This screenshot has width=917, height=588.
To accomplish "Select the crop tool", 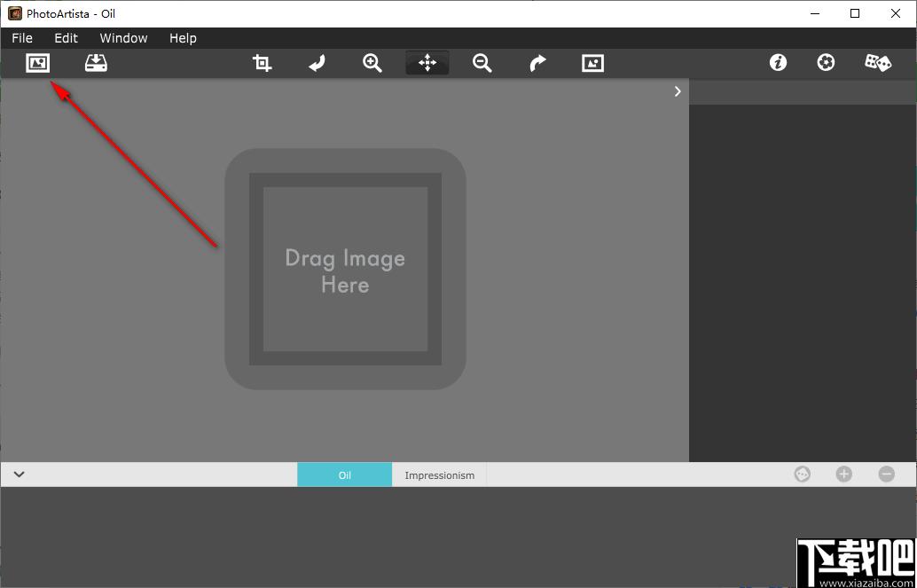I will [262, 63].
